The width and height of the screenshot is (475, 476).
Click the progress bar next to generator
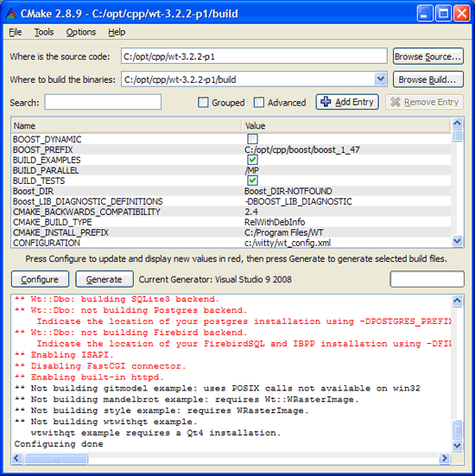tap(427, 279)
